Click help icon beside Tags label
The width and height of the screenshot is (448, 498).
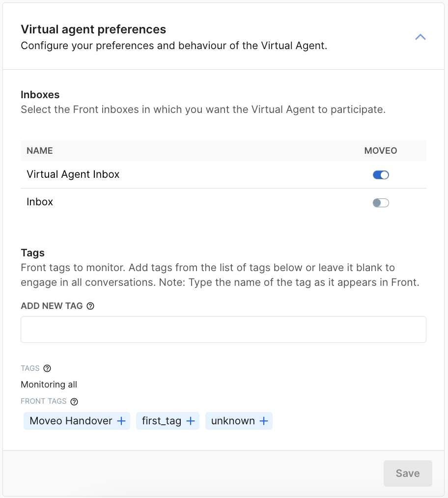[47, 368]
